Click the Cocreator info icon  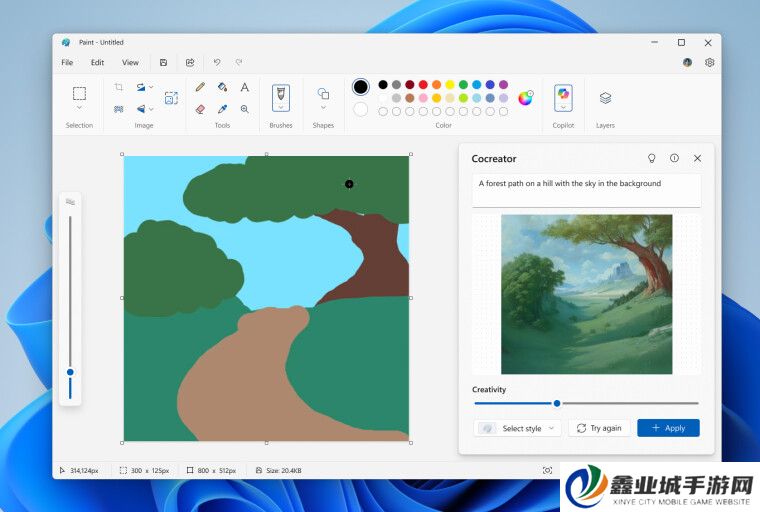pos(674,158)
